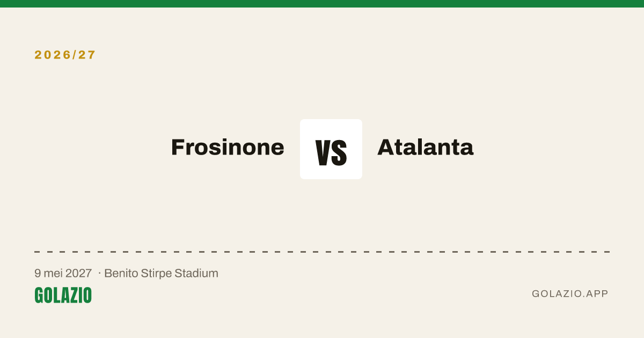The width and height of the screenshot is (644, 338).
Task: Click the dashed divider line
Action: (322, 252)
